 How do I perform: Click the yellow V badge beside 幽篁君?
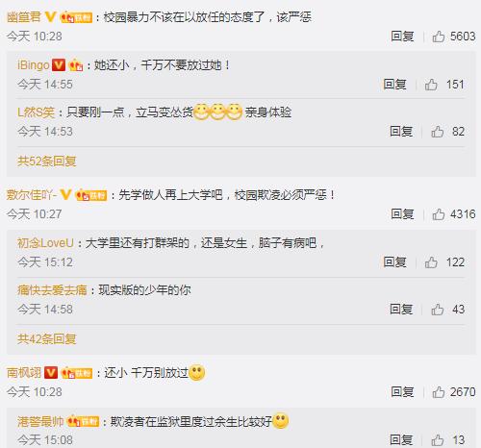pos(50,16)
